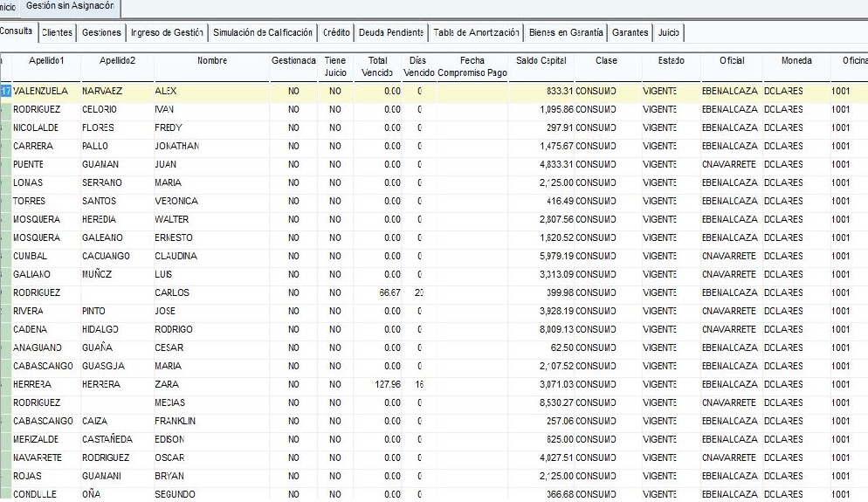868x502 pixels.
Task: Switch to the Garantes tab
Action: 630,32
